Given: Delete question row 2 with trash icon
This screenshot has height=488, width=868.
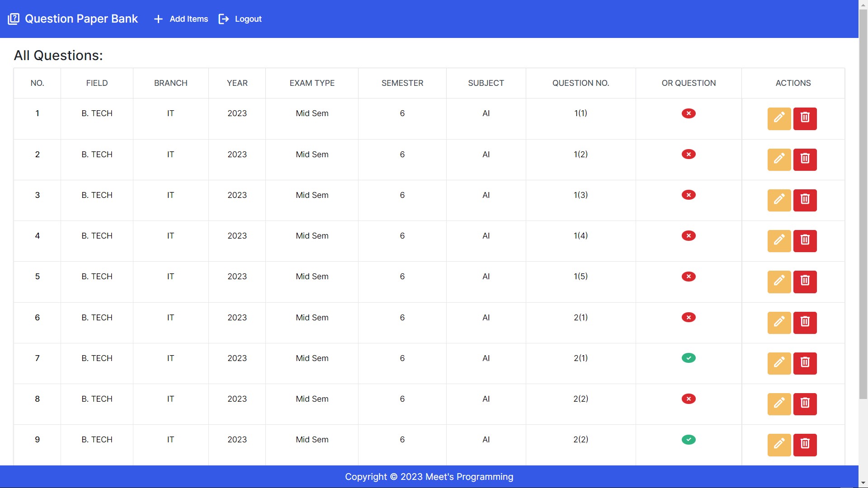Looking at the screenshot, I should pos(805,160).
